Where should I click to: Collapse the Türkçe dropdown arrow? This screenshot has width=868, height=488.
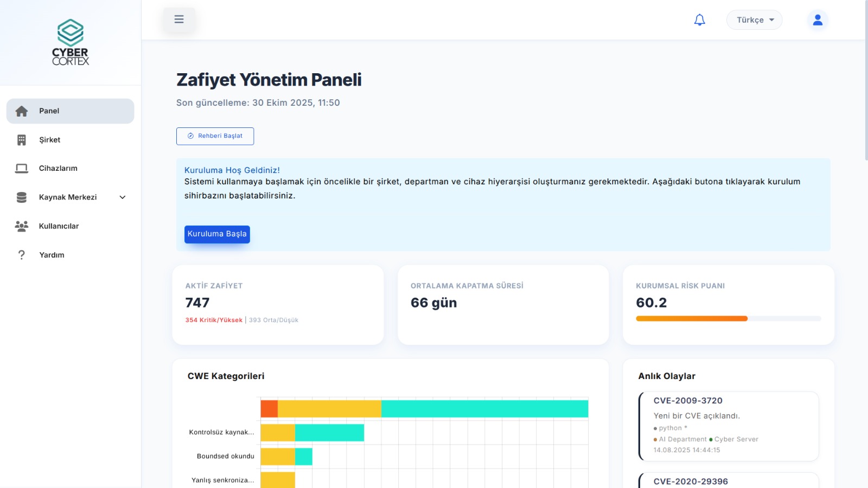coord(772,20)
